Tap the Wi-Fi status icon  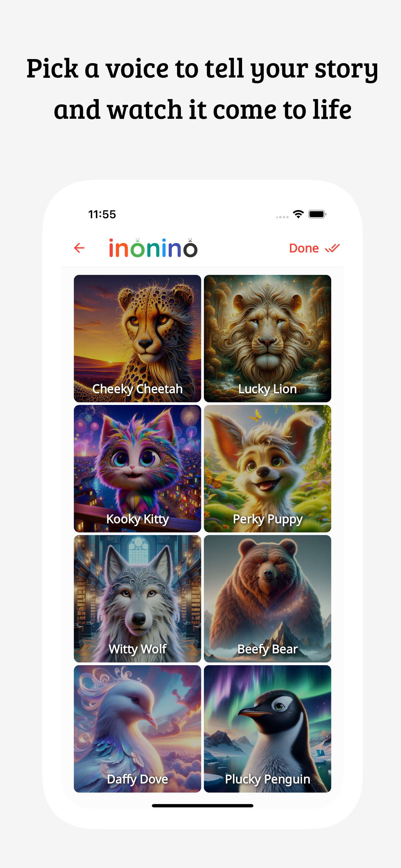pos(298,214)
